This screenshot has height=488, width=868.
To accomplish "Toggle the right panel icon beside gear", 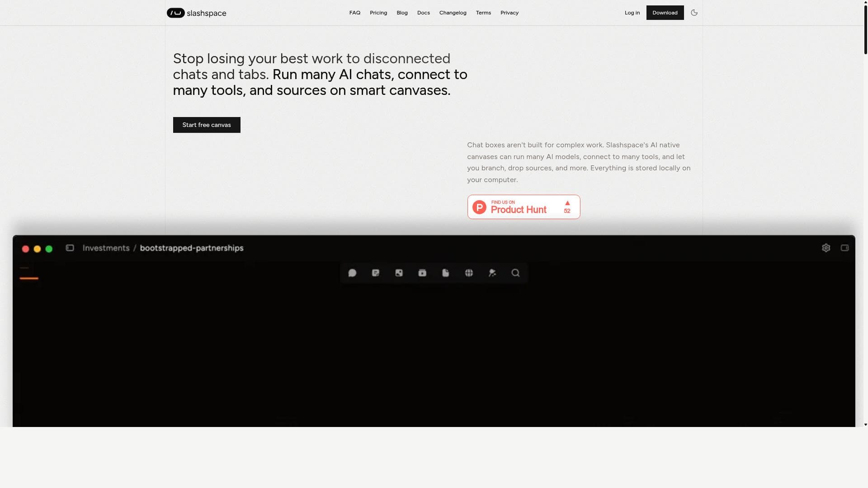I will coord(844,248).
